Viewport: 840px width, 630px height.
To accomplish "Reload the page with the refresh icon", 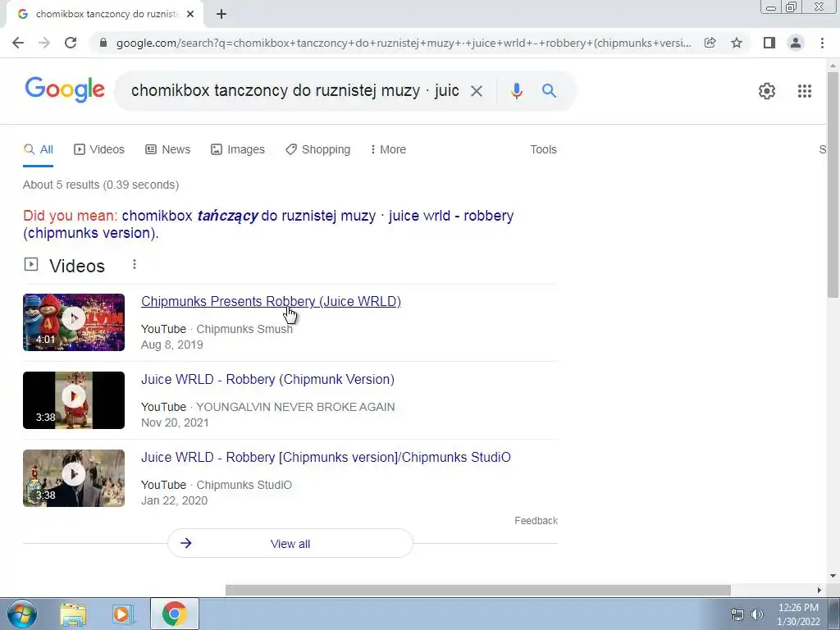I will (71, 43).
